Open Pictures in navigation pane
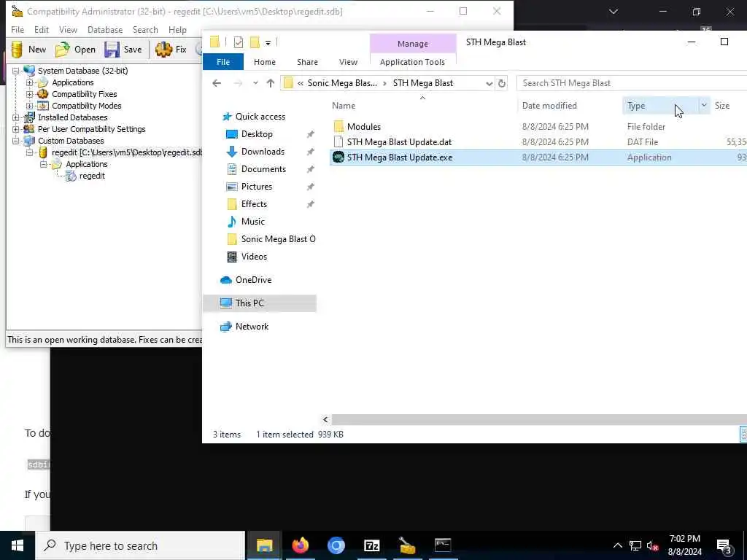The image size is (747, 560). tap(256, 187)
